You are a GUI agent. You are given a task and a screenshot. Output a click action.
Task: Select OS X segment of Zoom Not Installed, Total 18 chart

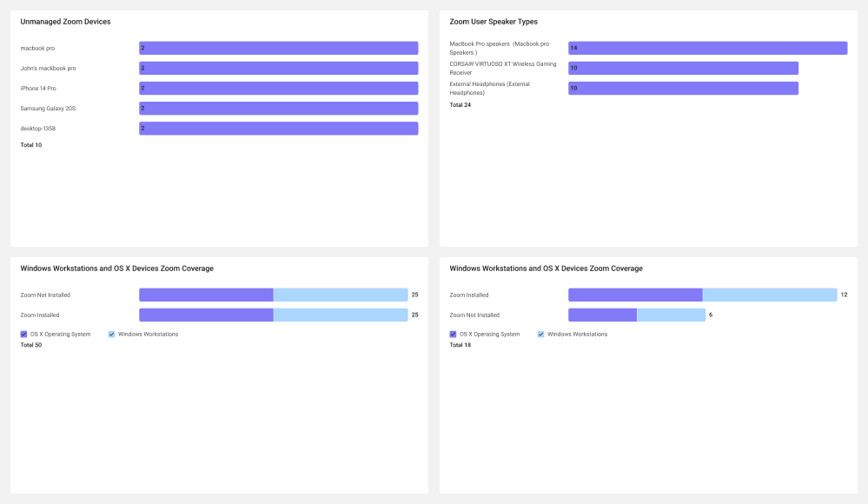(x=602, y=315)
